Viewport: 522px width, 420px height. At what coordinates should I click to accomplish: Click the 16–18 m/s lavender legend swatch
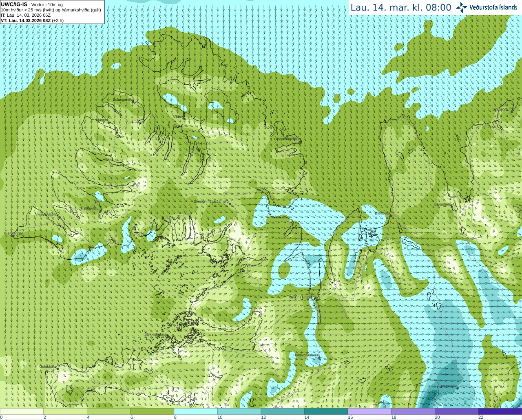pos(369,411)
